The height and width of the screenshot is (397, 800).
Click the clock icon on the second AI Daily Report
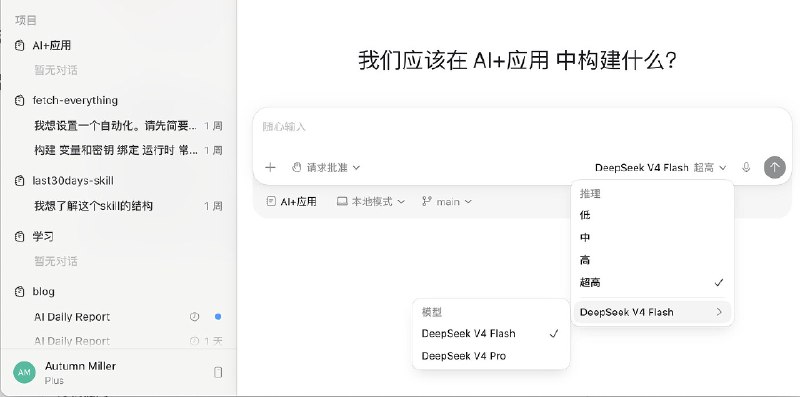(x=194, y=341)
